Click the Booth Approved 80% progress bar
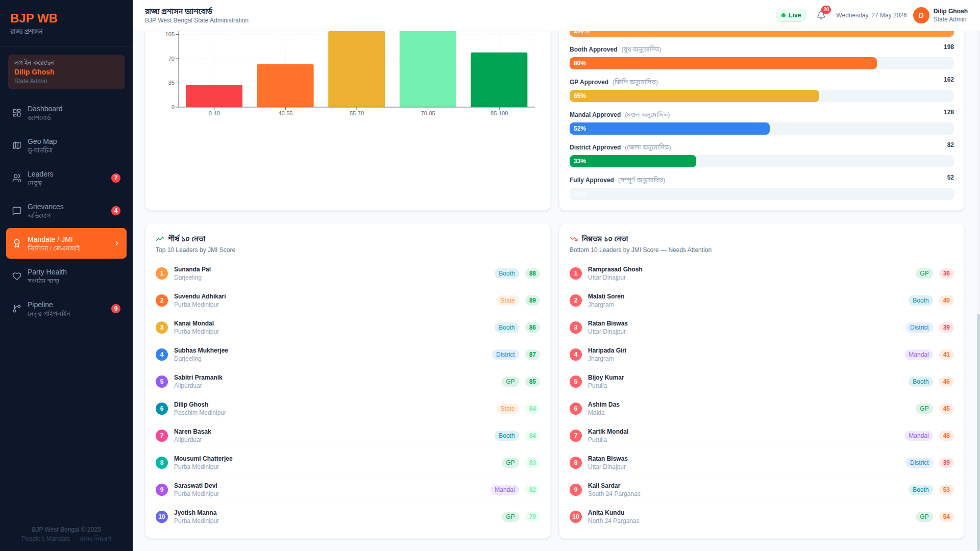This screenshot has width=980, height=551. [723, 63]
